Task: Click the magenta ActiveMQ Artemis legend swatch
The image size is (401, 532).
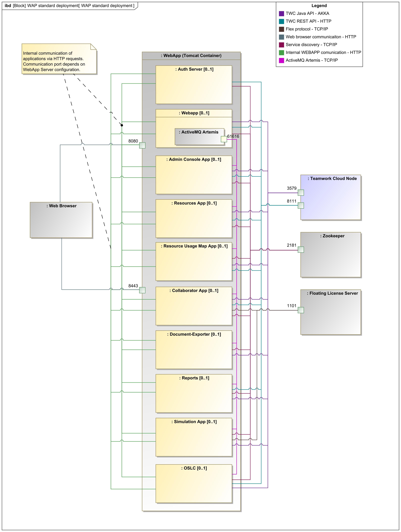Action: click(x=281, y=60)
